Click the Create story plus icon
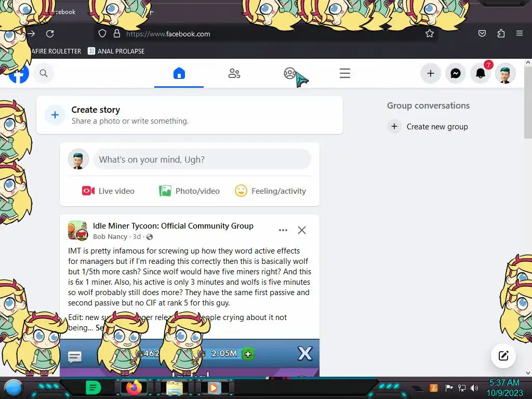The width and height of the screenshot is (532, 399). (x=55, y=115)
